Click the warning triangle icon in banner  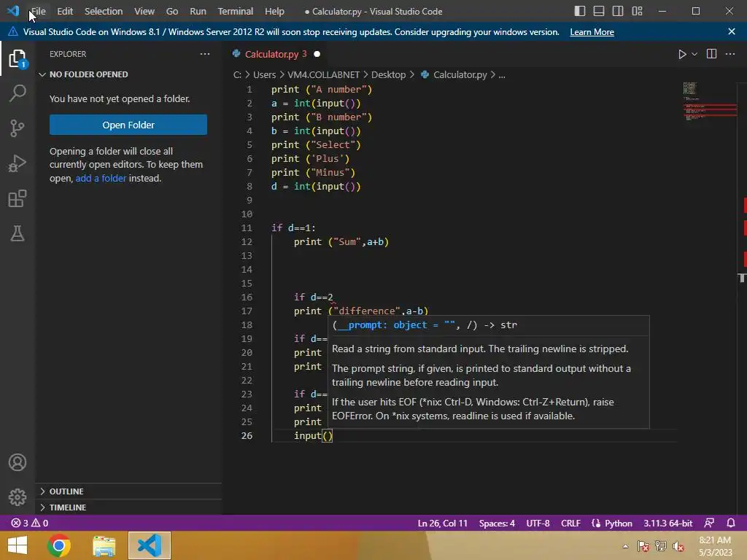coord(13,32)
